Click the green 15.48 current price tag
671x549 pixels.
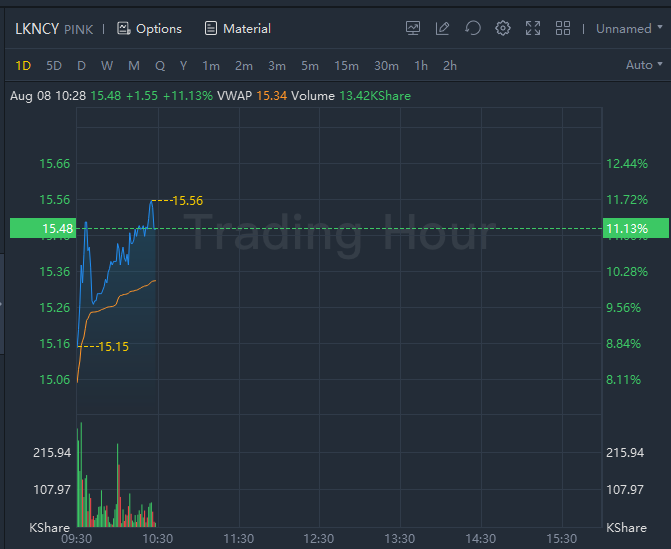pyautogui.click(x=42, y=229)
